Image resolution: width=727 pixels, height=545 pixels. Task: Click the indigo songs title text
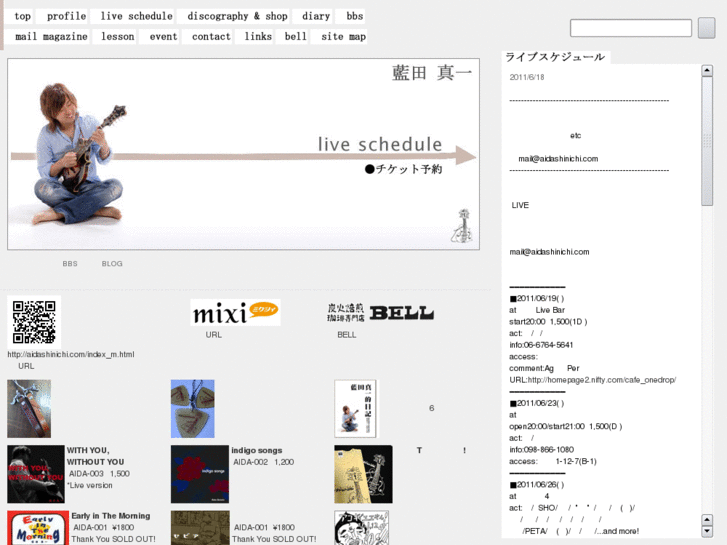[257, 450]
